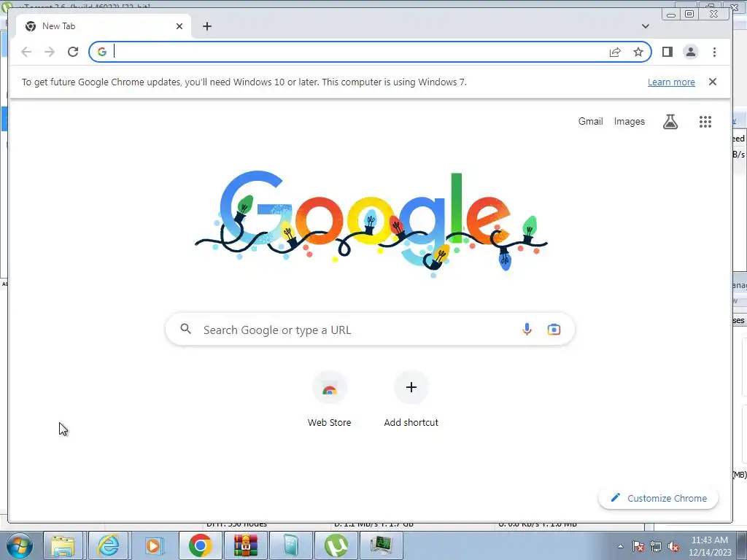
Task: Click the browser back arrow
Action: (26, 52)
